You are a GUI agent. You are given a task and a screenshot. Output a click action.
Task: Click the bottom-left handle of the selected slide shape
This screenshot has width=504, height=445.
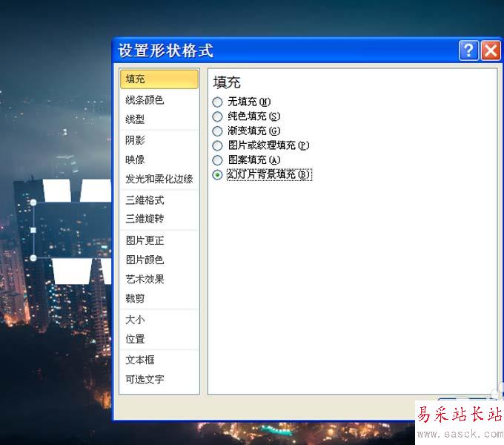coord(33,258)
